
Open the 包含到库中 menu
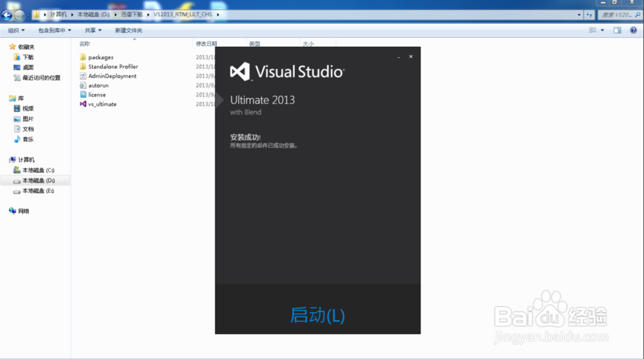pos(55,30)
